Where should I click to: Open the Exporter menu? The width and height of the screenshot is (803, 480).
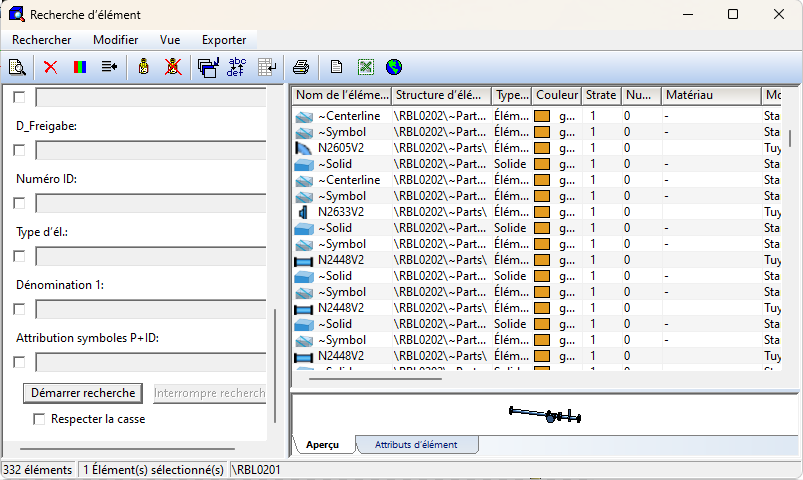point(224,40)
